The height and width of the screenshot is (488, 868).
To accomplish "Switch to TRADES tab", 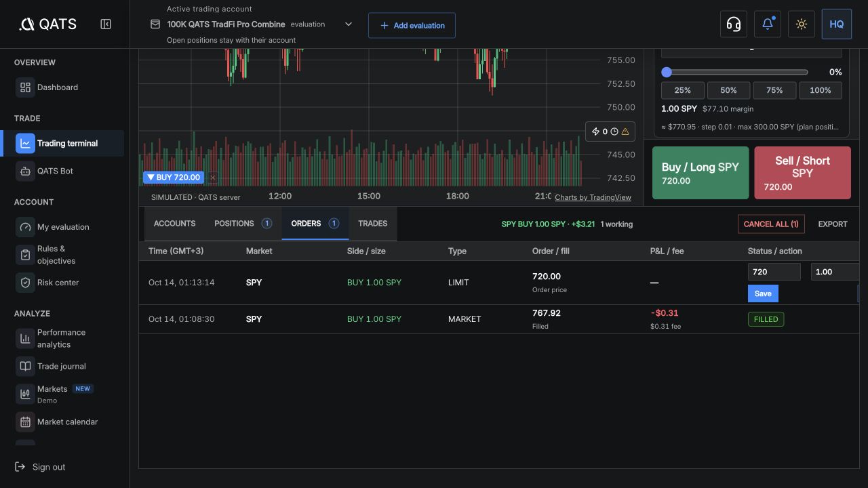I will click(373, 224).
